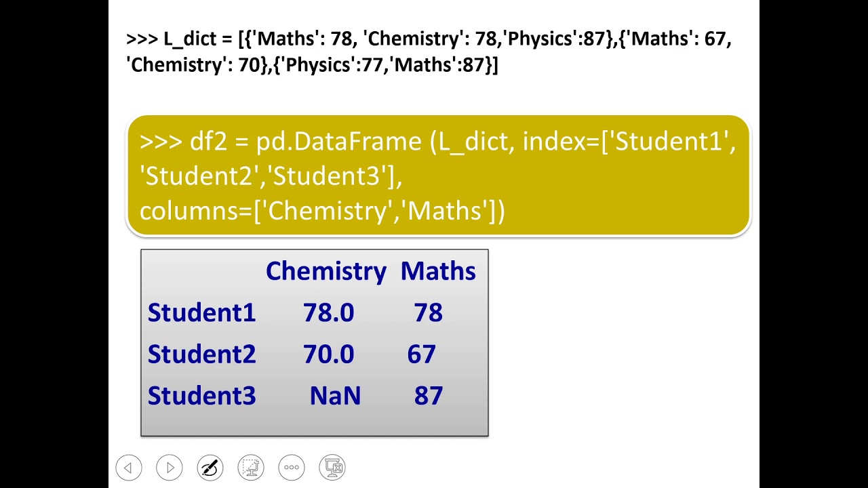Open more slideshow options menu
868x488 pixels.
click(292, 467)
